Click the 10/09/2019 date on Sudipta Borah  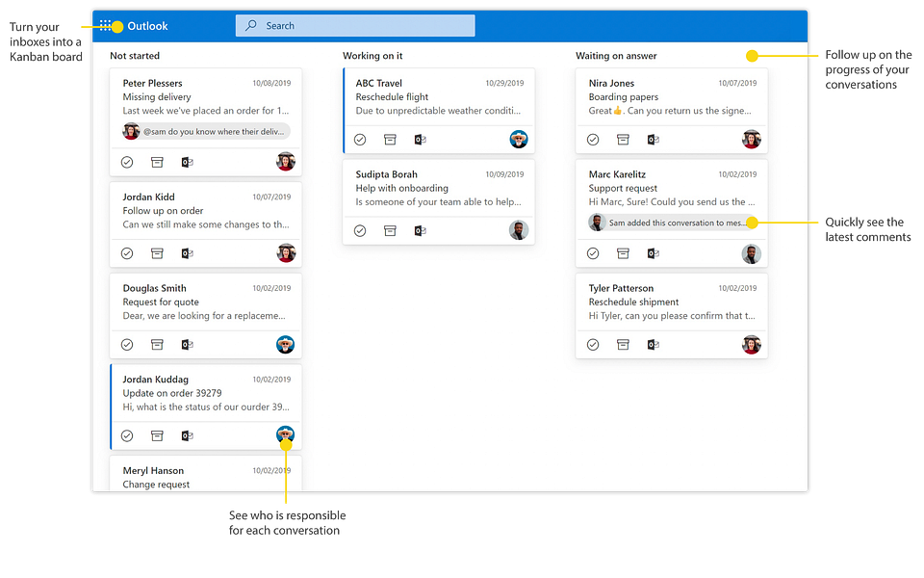click(x=504, y=174)
